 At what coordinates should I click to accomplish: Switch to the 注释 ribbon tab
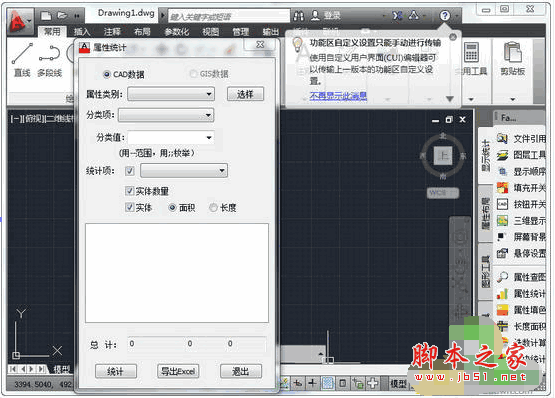(x=112, y=32)
